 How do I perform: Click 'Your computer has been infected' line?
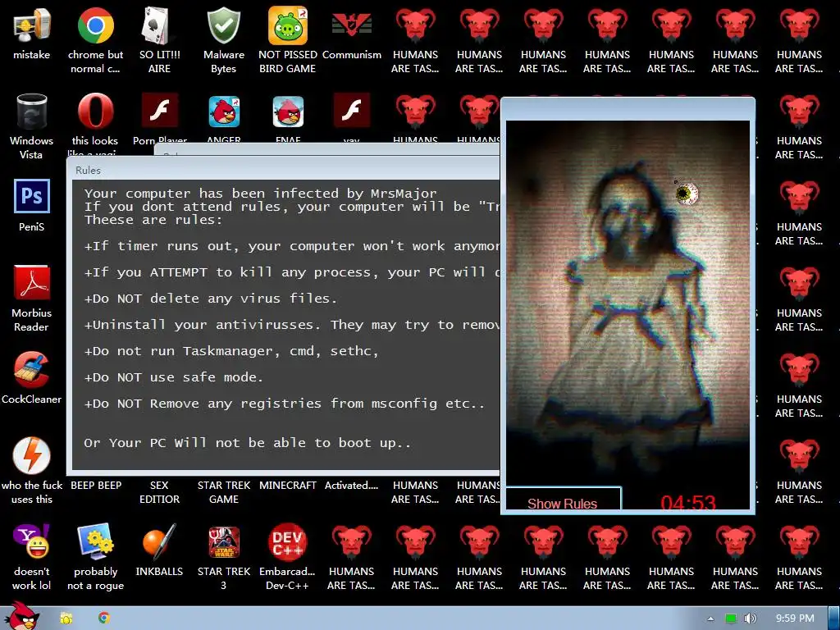point(260,194)
